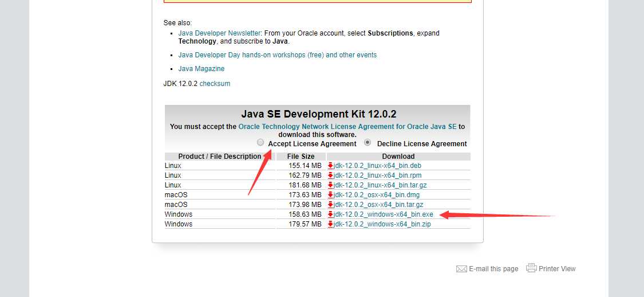Screen dimensions: 644x297
Task: Select Accept License Agreement radio button
Action: pyautogui.click(x=260, y=143)
